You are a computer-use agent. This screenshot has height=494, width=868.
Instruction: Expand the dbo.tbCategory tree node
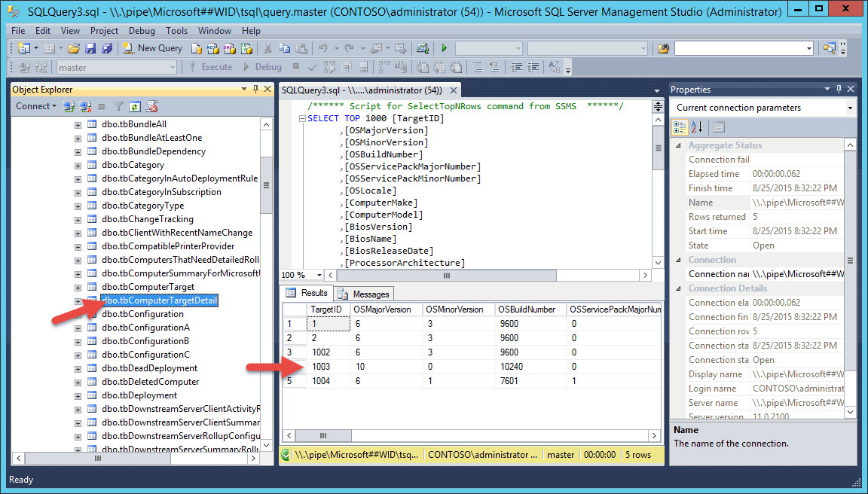[x=78, y=166]
